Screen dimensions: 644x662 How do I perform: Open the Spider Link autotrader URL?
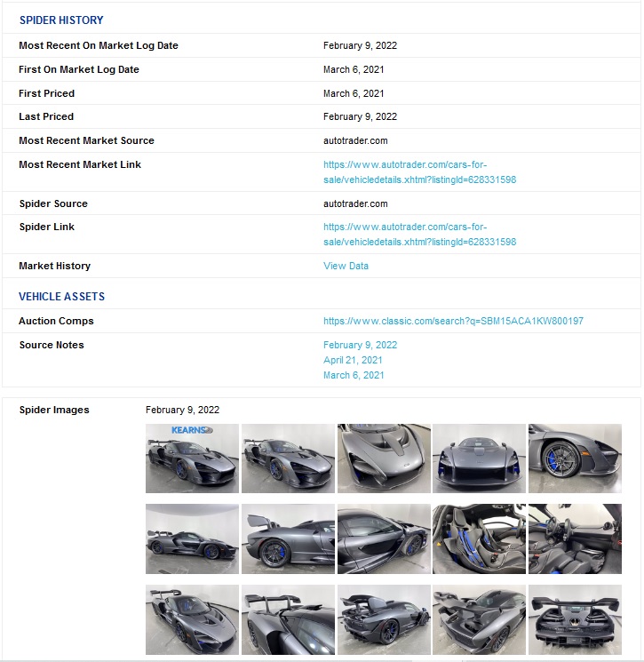[x=419, y=235]
